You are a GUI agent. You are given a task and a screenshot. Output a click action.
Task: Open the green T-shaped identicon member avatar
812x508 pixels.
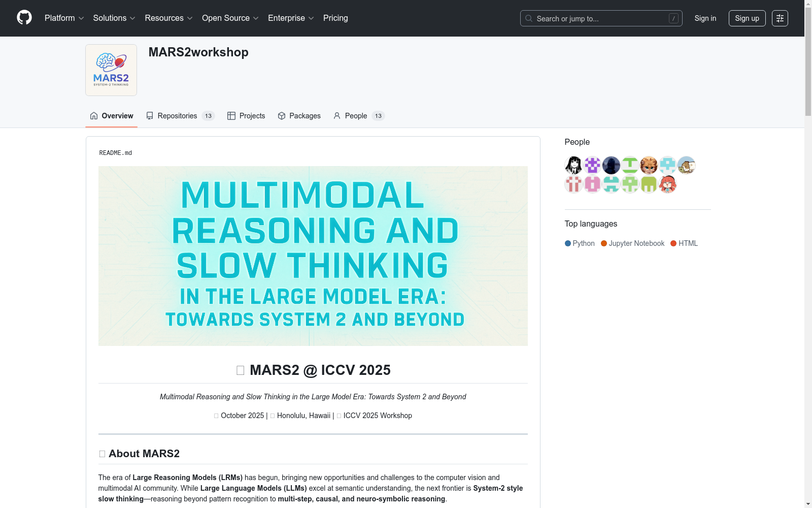pyautogui.click(x=630, y=165)
